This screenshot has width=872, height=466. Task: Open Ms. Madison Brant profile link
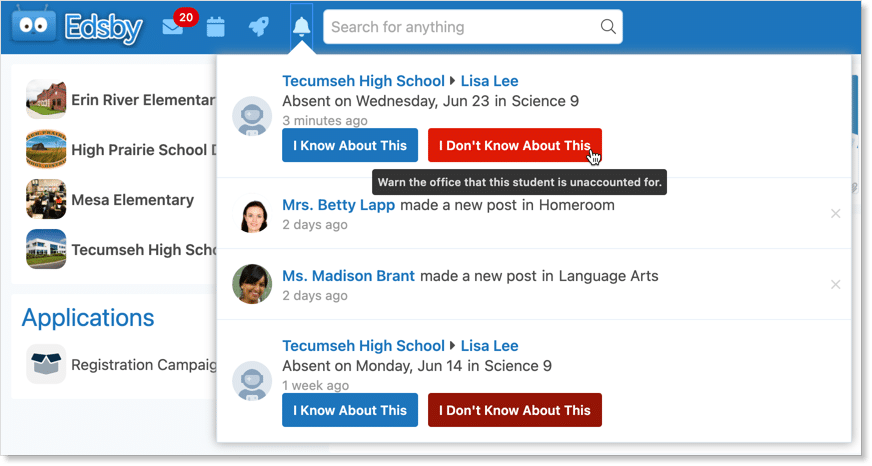click(x=348, y=276)
